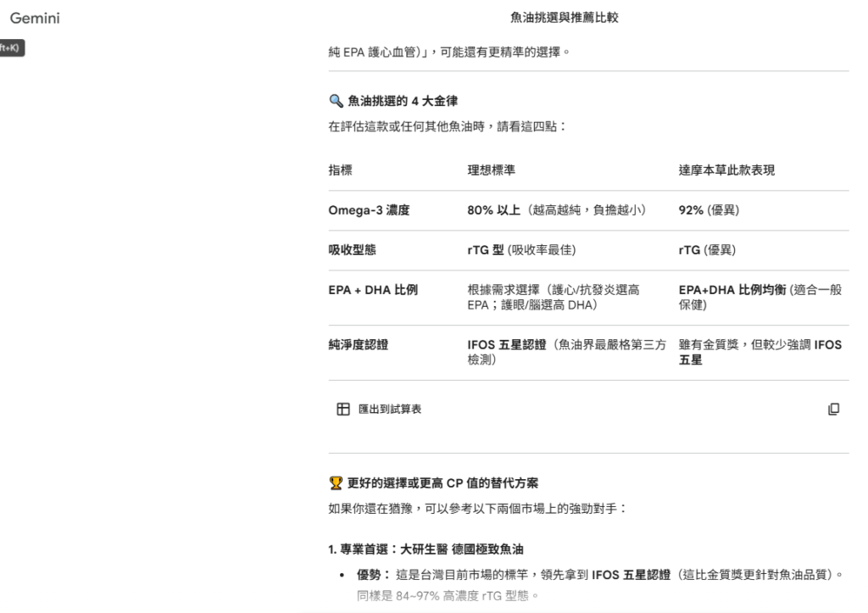Open the 魚油挑選與推薦比較 conversation title
Viewport: 868px width, 613px height.
(x=564, y=17)
